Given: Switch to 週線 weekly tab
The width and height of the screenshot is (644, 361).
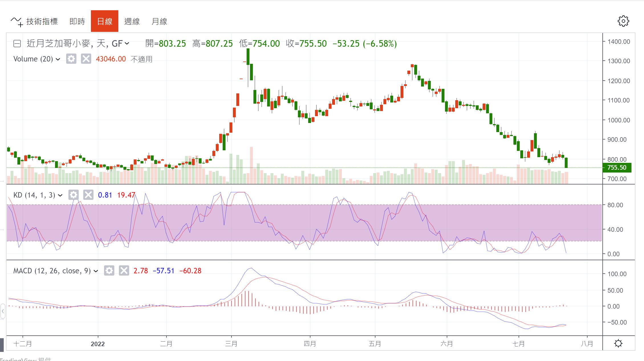Looking at the screenshot, I should coord(132,21).
